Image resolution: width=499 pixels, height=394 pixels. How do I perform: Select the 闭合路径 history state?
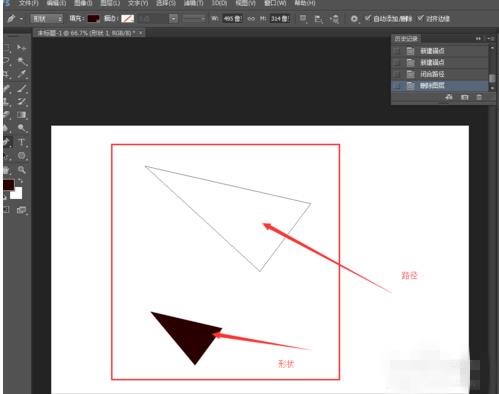[440, 74]
